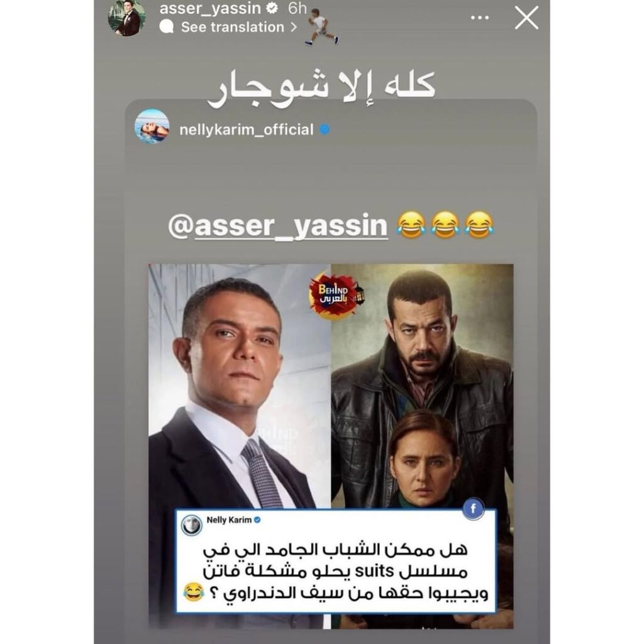Viewport: 644px width, 644px height.
Task: Open asser_yassin username at top
Action: [x=210, y=8]
